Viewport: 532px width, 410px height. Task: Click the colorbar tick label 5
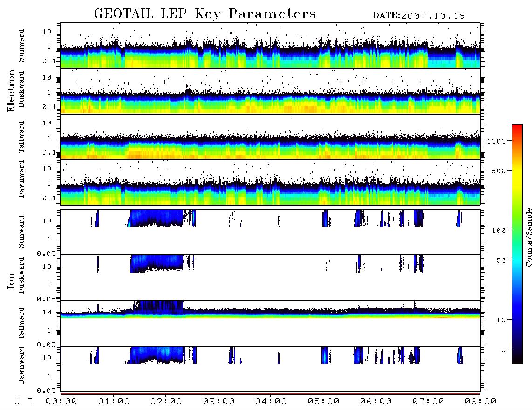504,350
